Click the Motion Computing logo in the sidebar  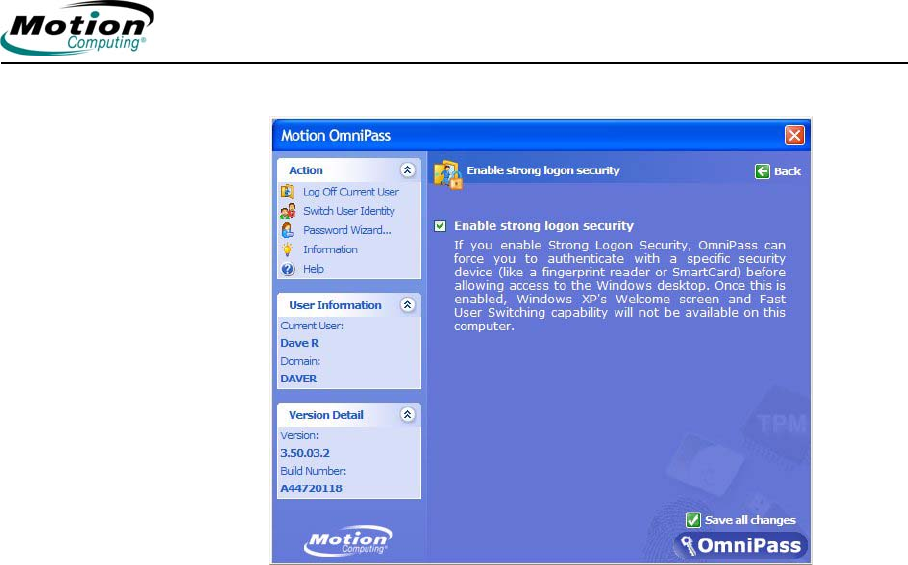tap(348, 541)
